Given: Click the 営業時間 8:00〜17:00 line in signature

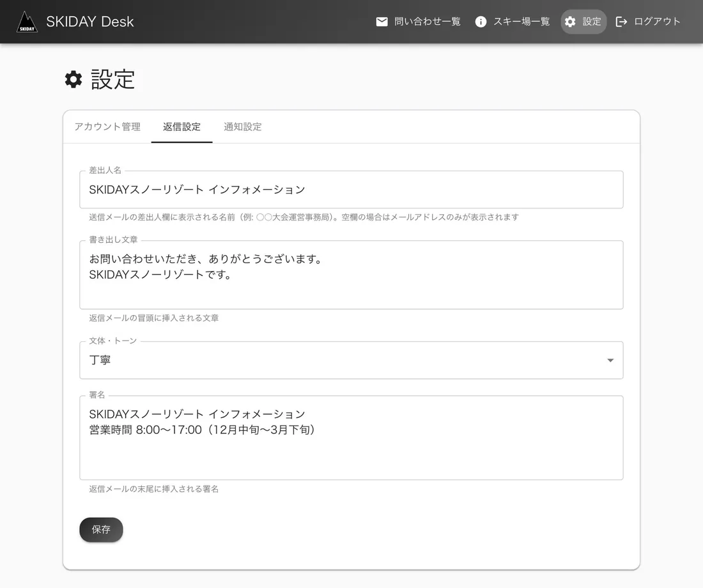Looking at the screenshot, I should click(x=203, y=429).
